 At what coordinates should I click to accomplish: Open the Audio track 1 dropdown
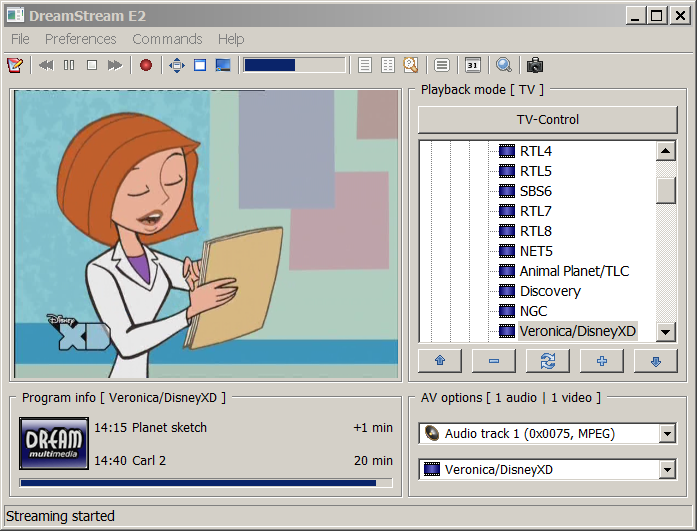tap(667, 434)
